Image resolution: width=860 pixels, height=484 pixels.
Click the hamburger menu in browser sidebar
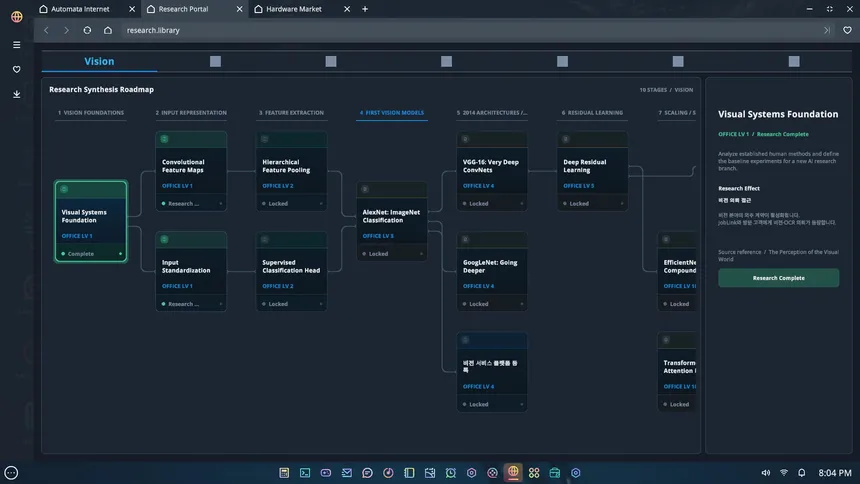(16, 44)
